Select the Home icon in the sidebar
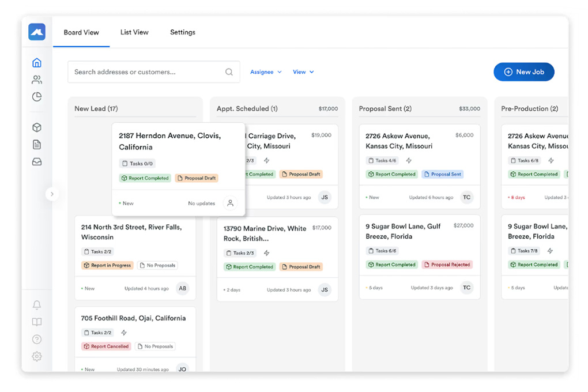588x392 pixels. tap(37, 62)
